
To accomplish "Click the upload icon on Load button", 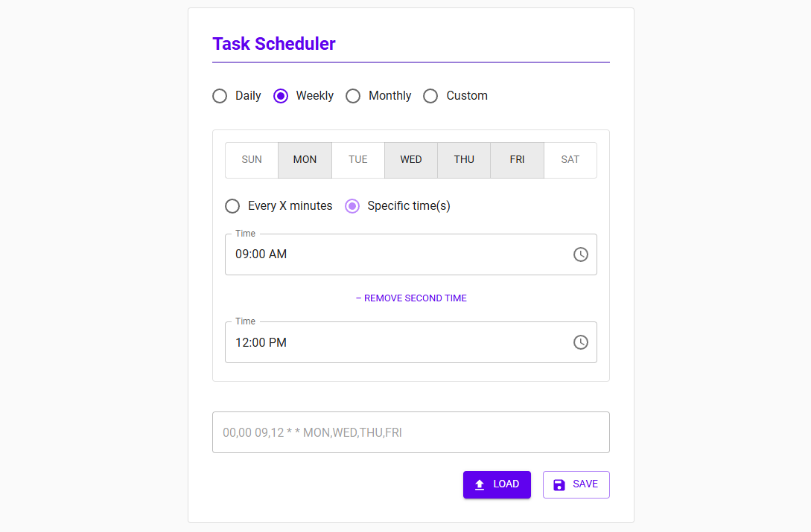I will tap(480, 484).
